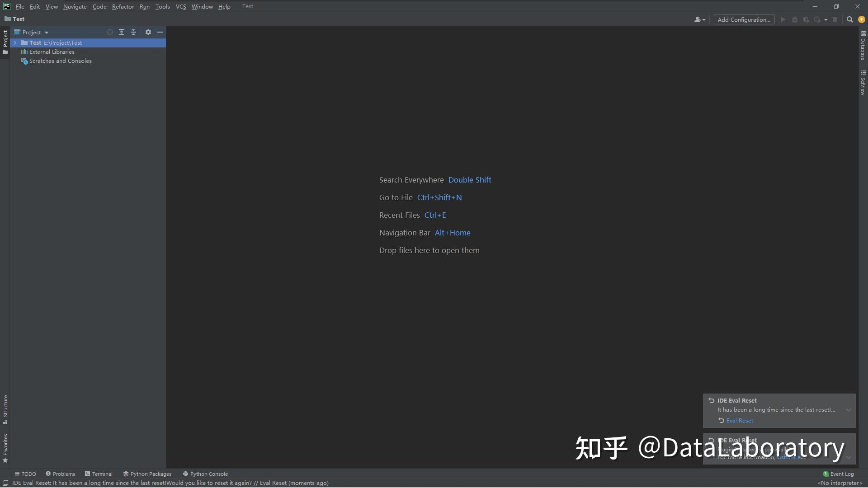Open the VCS menu
This screenshot has width=868, height=488.
(181, 6)
